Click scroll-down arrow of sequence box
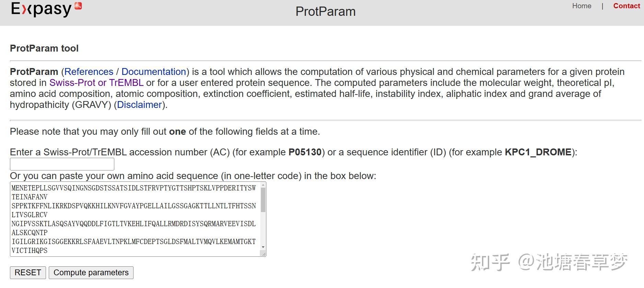 click(263, 247)
